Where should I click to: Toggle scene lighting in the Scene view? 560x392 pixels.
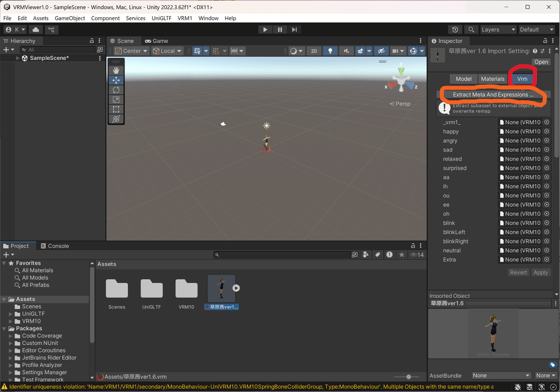coord(330,51)
